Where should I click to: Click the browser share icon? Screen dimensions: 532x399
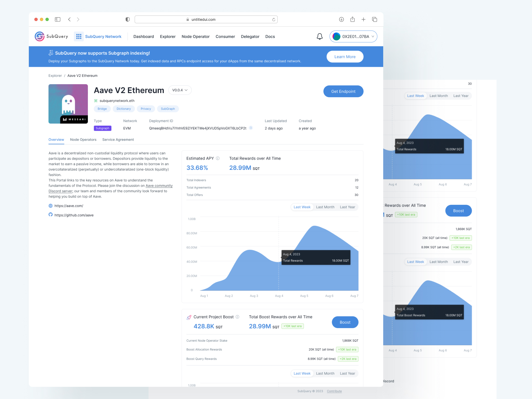click(x=352, y=19)
